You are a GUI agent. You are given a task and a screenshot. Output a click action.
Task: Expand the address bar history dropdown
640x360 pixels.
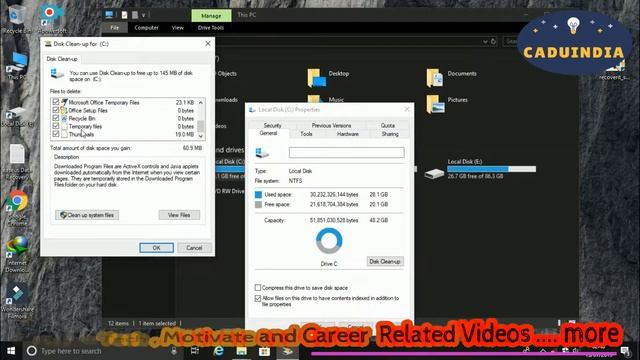pyautogui.click(x=485, y=41)
